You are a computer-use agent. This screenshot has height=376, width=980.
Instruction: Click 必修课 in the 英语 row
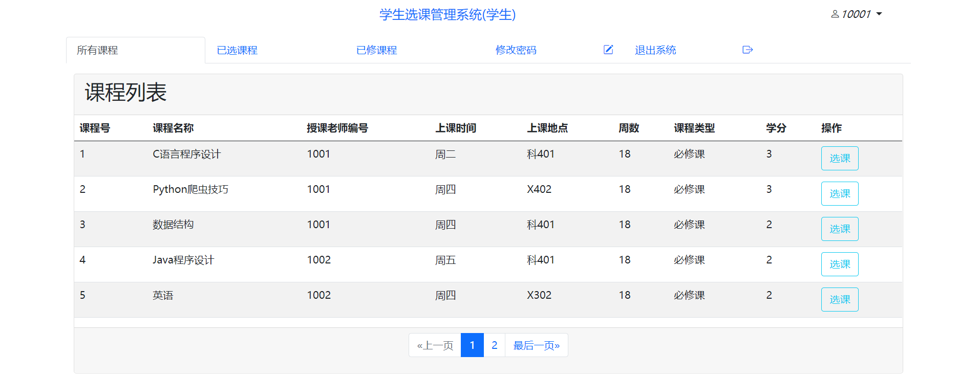(689, 295)
